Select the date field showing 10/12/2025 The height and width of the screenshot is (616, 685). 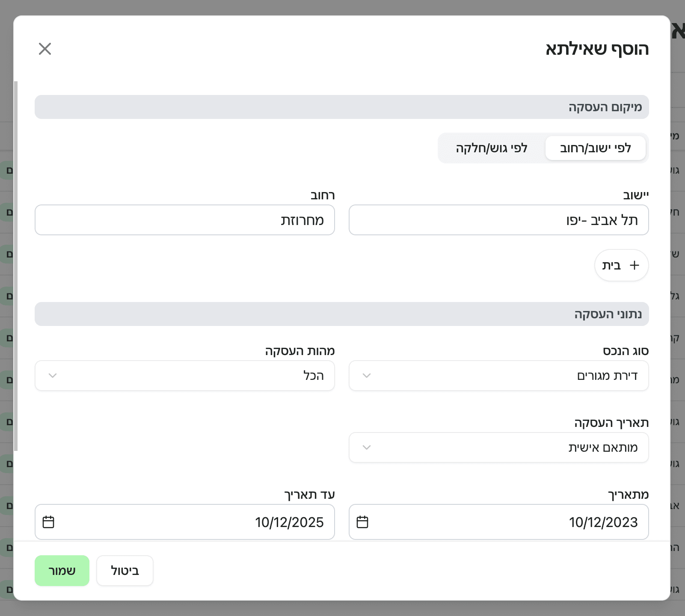(184, 521)
